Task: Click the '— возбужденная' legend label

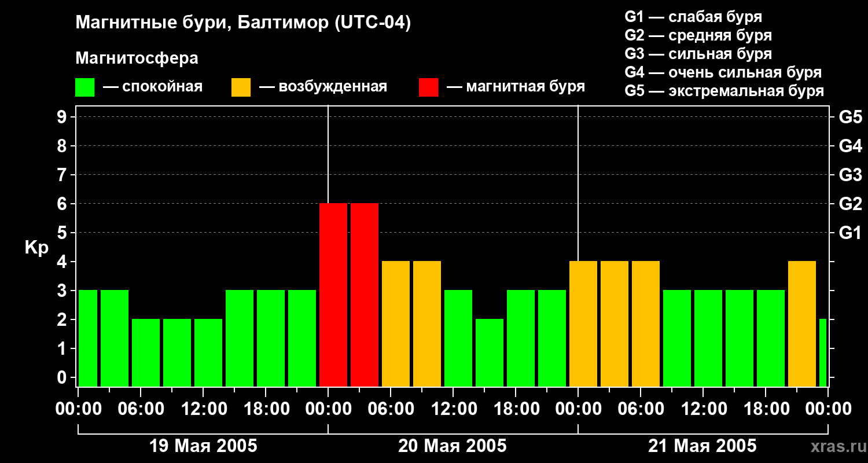Action: click(x=323, y=87)
